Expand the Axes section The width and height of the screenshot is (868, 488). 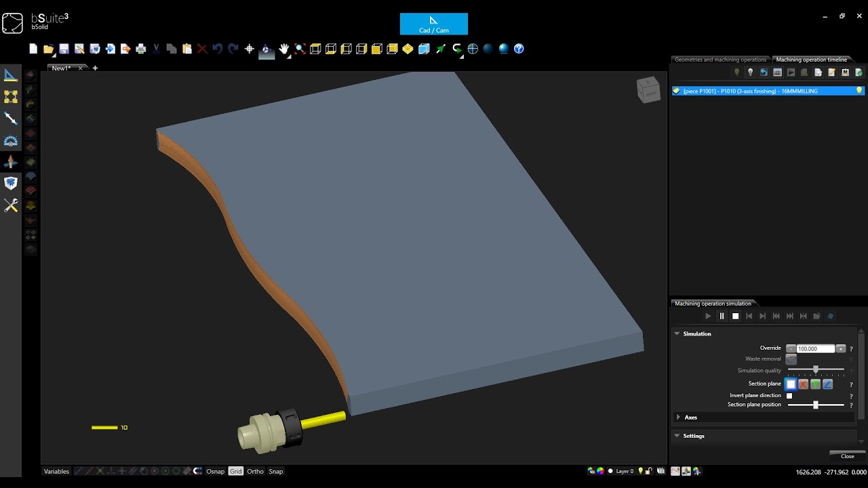tap(678, 418)
